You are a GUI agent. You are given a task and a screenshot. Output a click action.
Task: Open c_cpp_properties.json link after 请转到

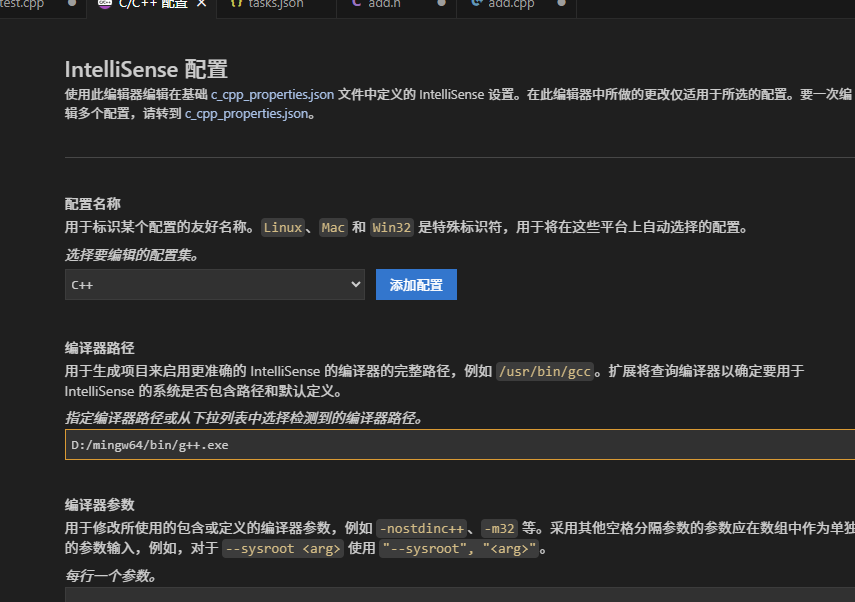(x=246, y=113)
